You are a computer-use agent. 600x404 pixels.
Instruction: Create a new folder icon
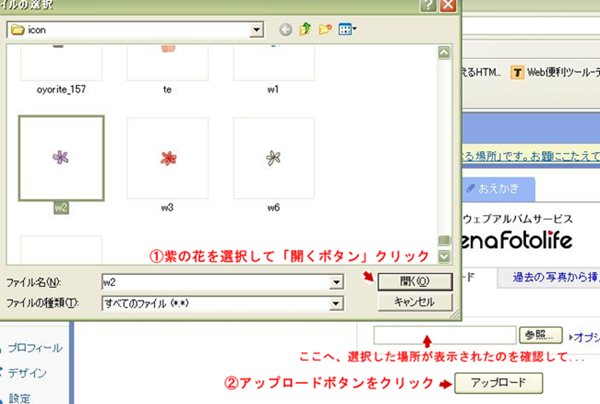(x=325, y=29)
